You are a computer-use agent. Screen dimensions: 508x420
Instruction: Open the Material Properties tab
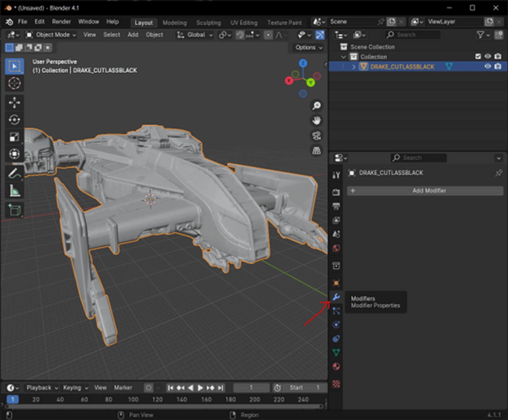[336, 367]
